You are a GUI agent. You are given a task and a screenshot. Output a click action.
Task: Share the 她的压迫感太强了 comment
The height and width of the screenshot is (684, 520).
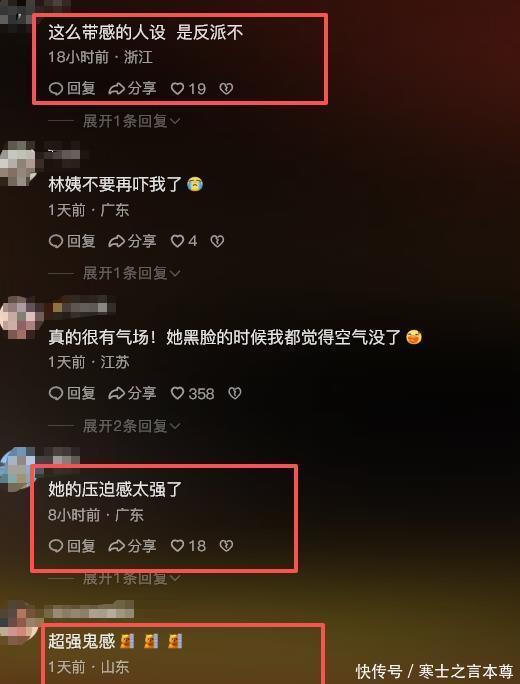tap(132, 546)
